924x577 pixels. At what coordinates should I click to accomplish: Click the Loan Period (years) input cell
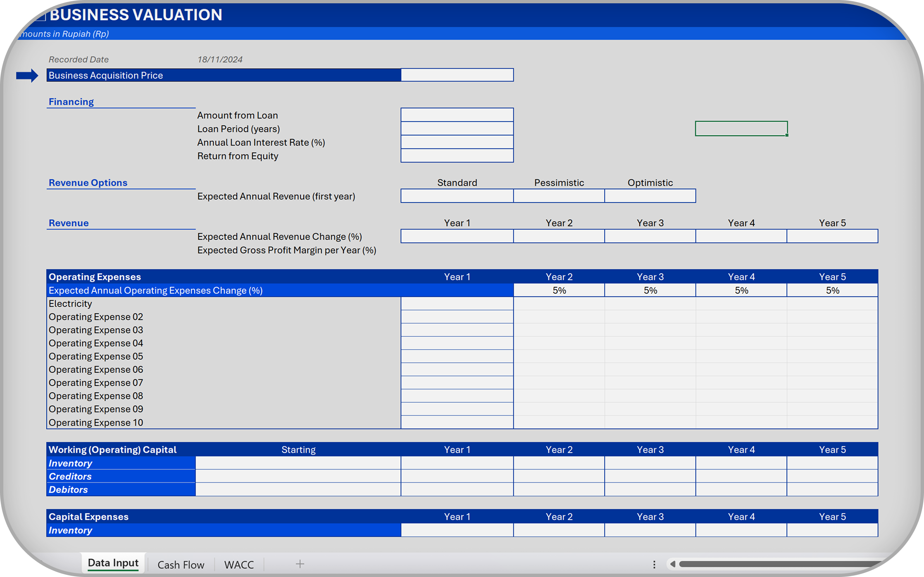[457, 129]
